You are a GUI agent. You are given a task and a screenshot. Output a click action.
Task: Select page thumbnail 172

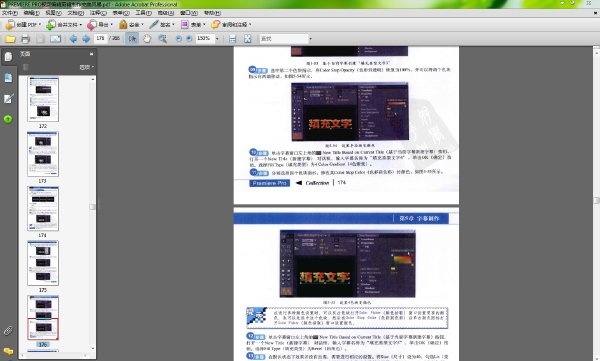tap(43, 100)
